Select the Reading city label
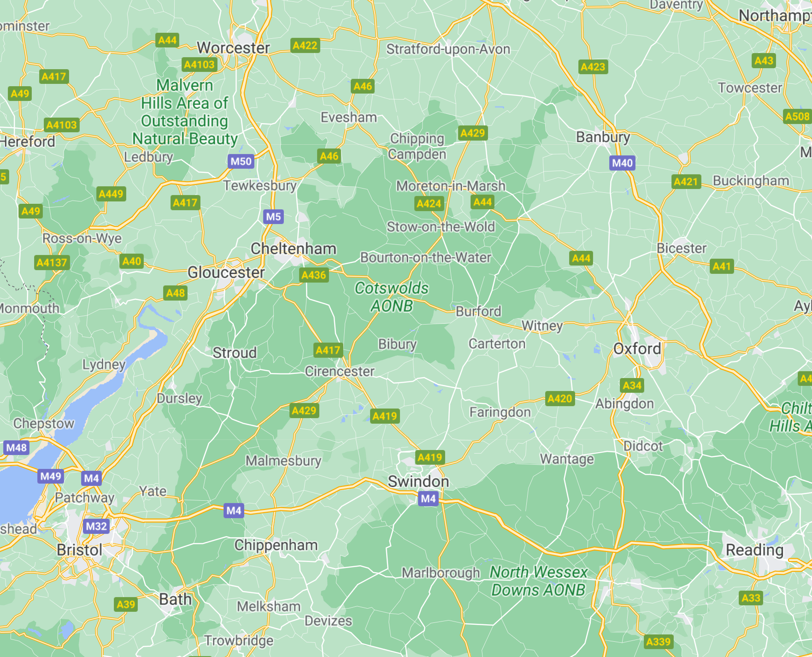The image size is (812, 657). tap(755, 550)
